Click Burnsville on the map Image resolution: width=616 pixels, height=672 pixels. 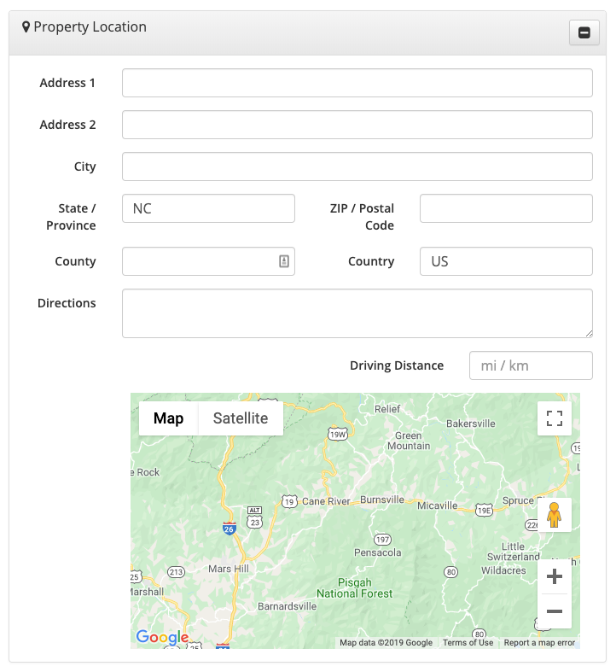point(381,500)
